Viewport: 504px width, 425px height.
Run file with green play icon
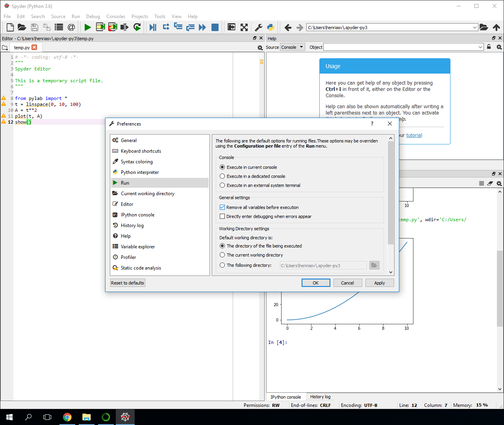[x=88, y=27]
